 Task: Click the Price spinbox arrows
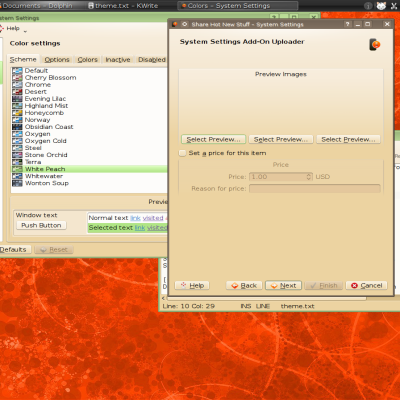pyautogui.click(x=309, y=177)
